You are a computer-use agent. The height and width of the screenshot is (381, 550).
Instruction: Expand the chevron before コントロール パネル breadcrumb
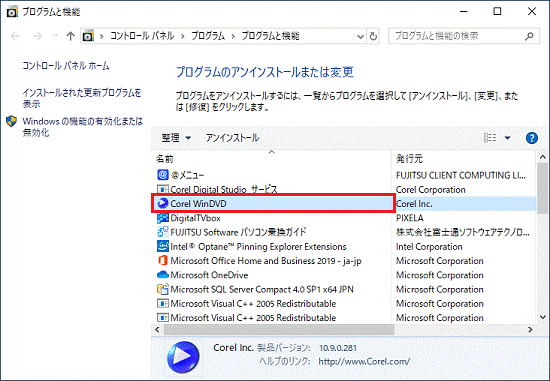(x=102, y=36)
